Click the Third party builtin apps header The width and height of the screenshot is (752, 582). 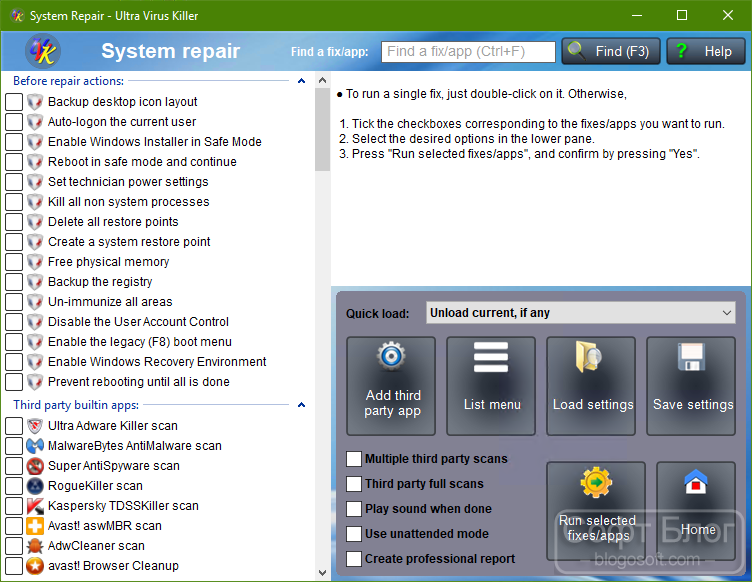tap(76, 405)
